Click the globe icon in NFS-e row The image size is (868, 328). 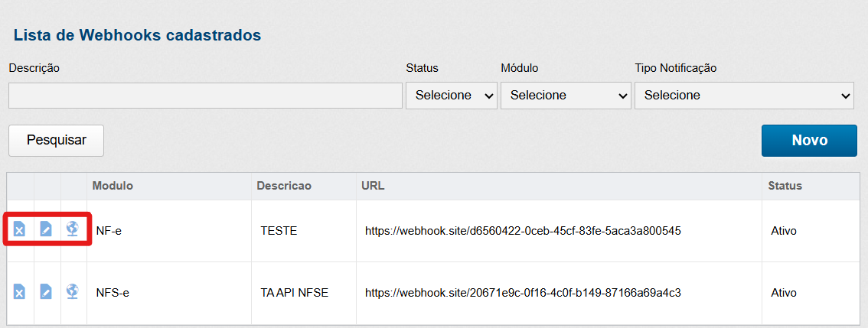(x=73, y=291)
